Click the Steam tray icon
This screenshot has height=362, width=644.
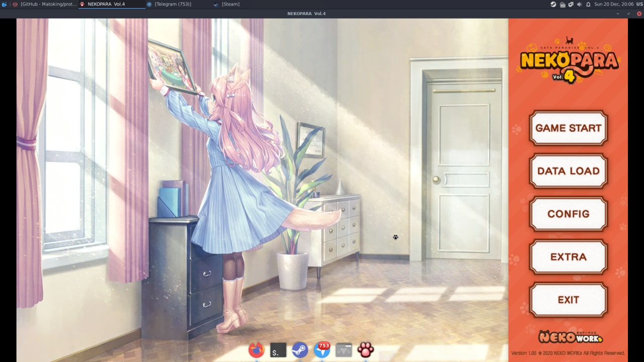click(x=553, y=4)
